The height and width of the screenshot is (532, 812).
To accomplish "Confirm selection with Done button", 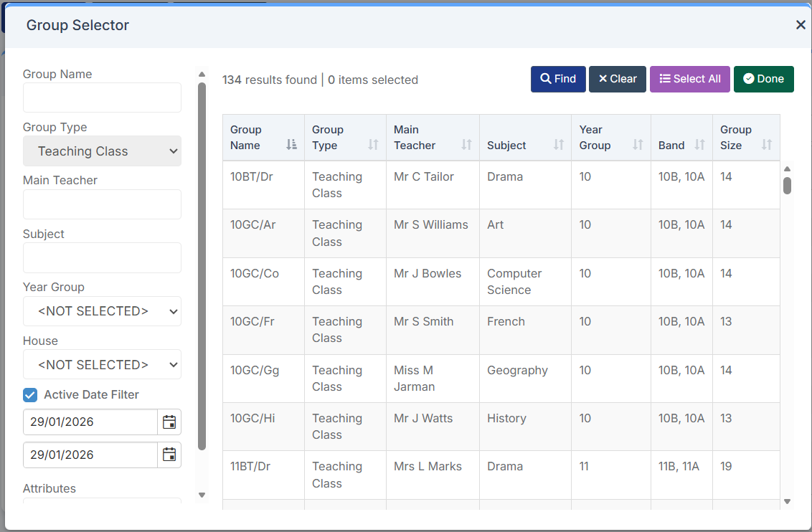I will (763, 79).
